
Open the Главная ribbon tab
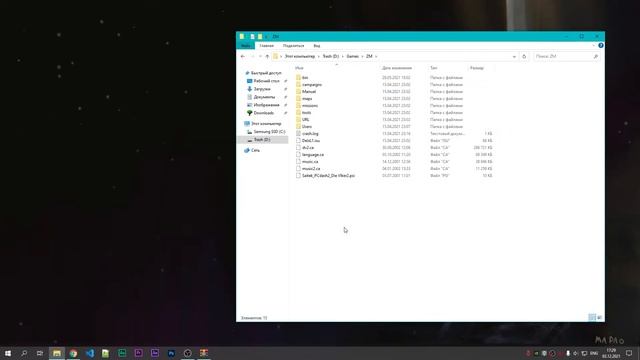(x=267, y=46)
